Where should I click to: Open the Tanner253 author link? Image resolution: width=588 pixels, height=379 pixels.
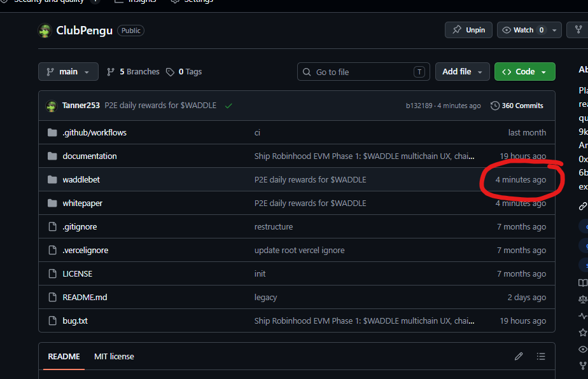pyautogui.click(x=81, y=106)
